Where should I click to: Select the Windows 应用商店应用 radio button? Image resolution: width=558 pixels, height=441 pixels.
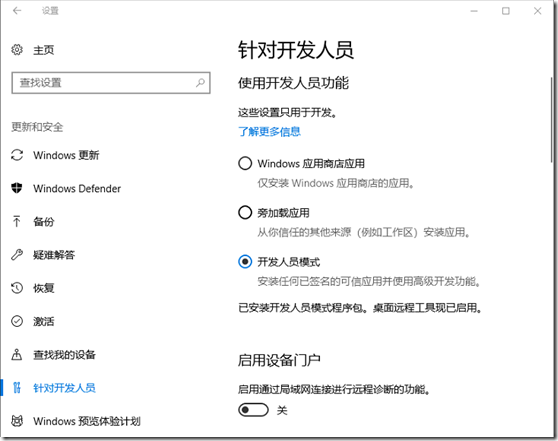click(x=245, y=163)
